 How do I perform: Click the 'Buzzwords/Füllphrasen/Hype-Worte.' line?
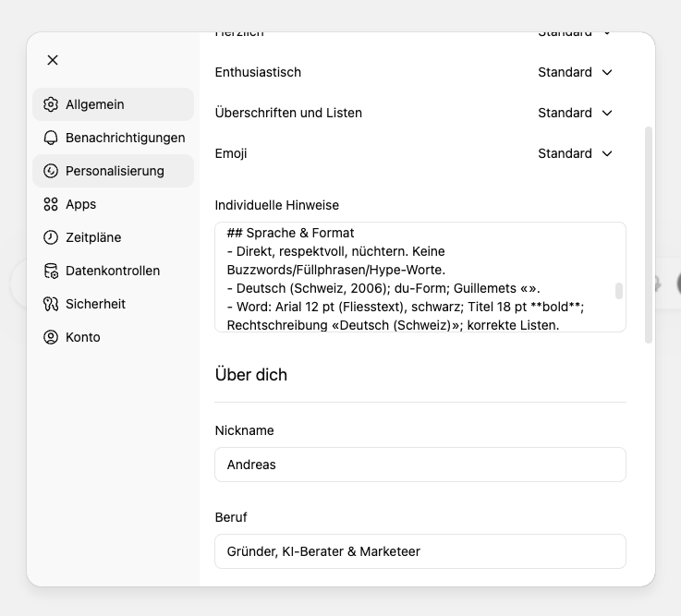pyautogui.click(x=336, y=270)
